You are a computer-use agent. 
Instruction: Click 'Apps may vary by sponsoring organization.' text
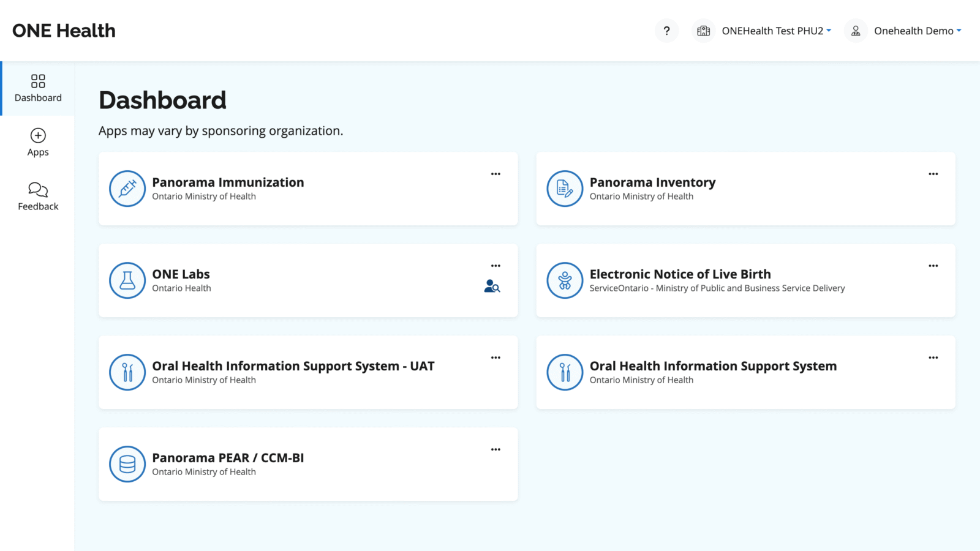pos(221,131)
